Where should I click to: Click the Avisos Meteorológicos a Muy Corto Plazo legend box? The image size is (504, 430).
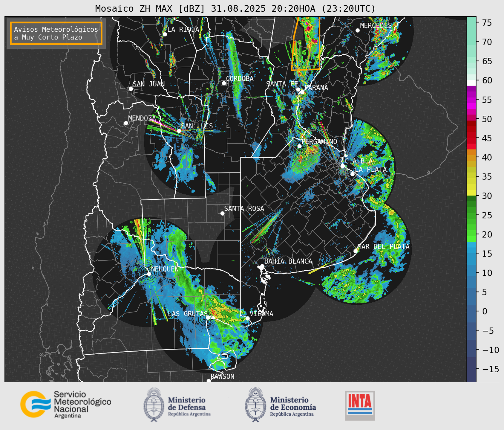click(56, 33)
